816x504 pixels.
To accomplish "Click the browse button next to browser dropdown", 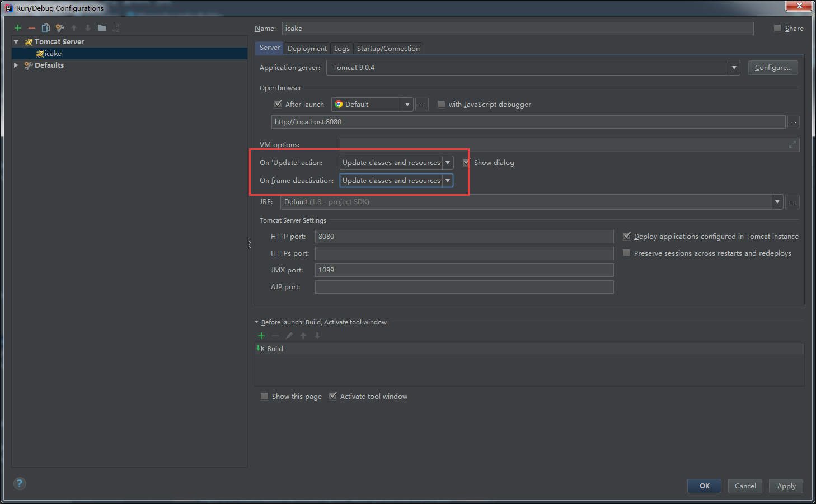I will click(x=423, y=105).
